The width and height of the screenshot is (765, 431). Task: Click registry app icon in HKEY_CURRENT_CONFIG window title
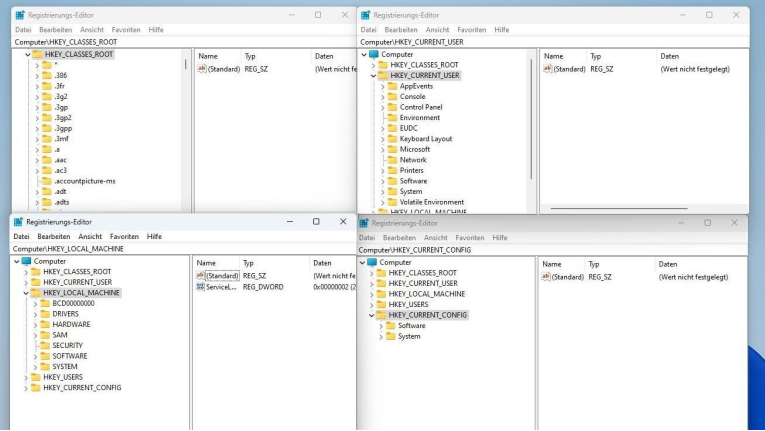tap(364, 223)
